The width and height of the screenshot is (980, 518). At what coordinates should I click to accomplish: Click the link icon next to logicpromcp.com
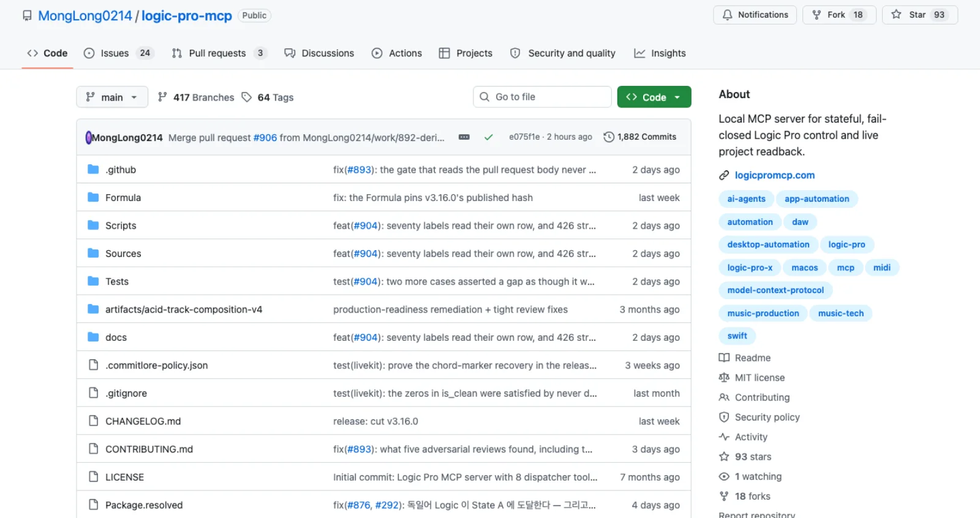724,175
